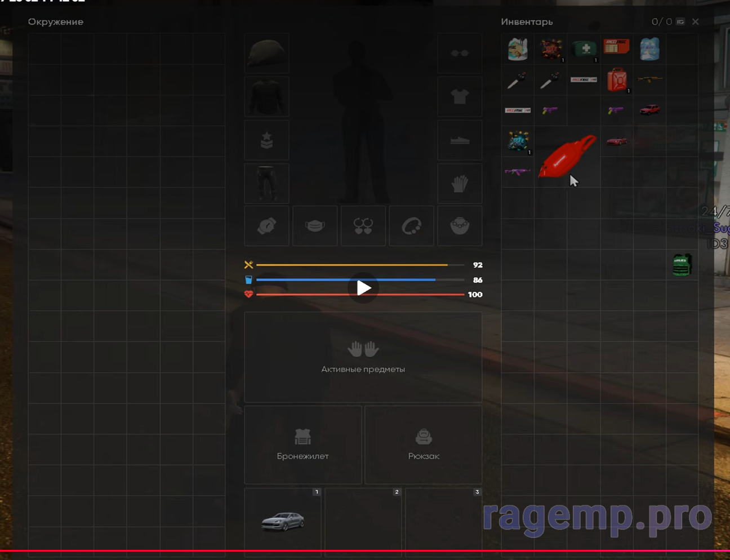Select the green first aid kit item
This screenshot has width=730, height=560.
pos(584,48)
